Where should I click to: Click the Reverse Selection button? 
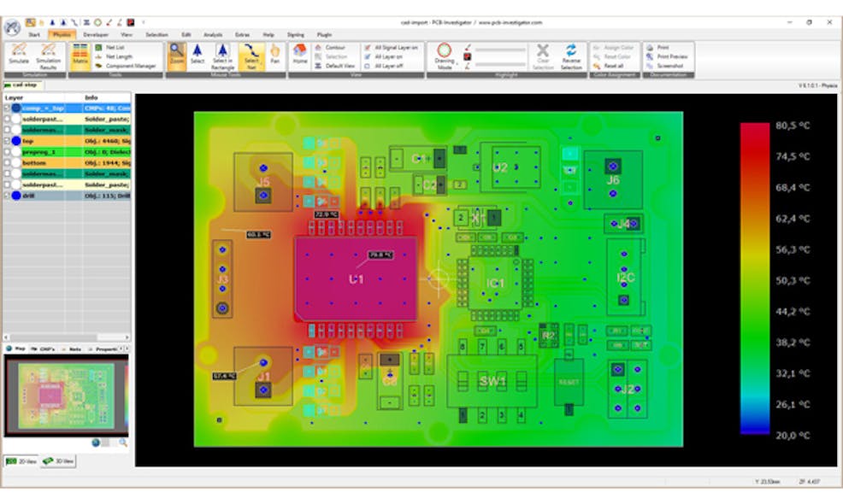[571, 56]
